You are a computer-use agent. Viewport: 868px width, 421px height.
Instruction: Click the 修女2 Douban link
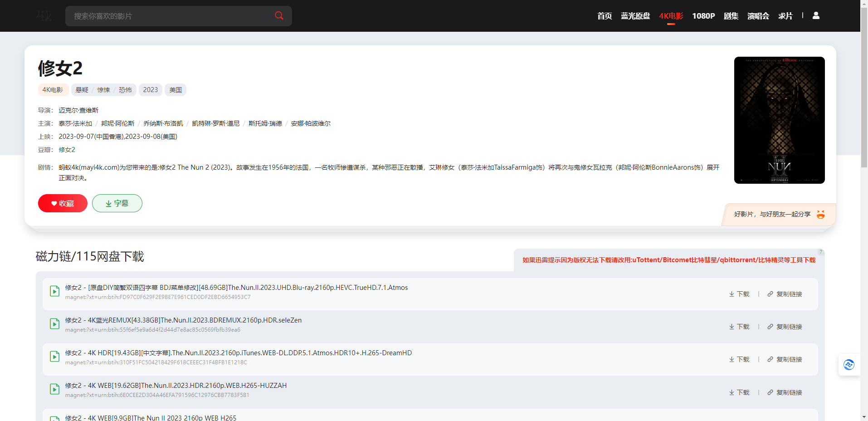tap(66, 149)
